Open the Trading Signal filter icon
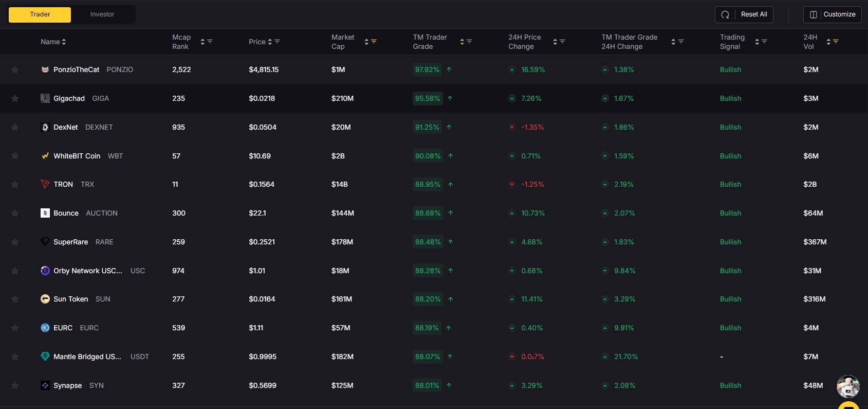Screen dimensions: 868x409 [x=764, y=41]
